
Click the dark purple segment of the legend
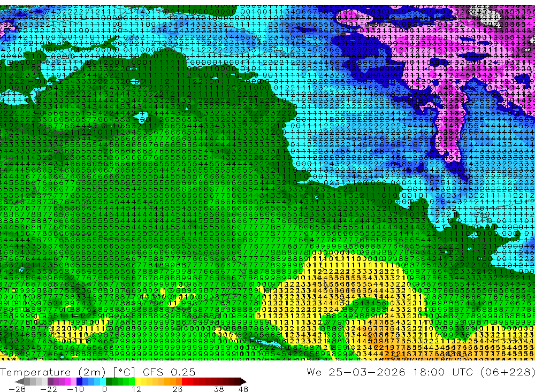(x=50, y=381)
